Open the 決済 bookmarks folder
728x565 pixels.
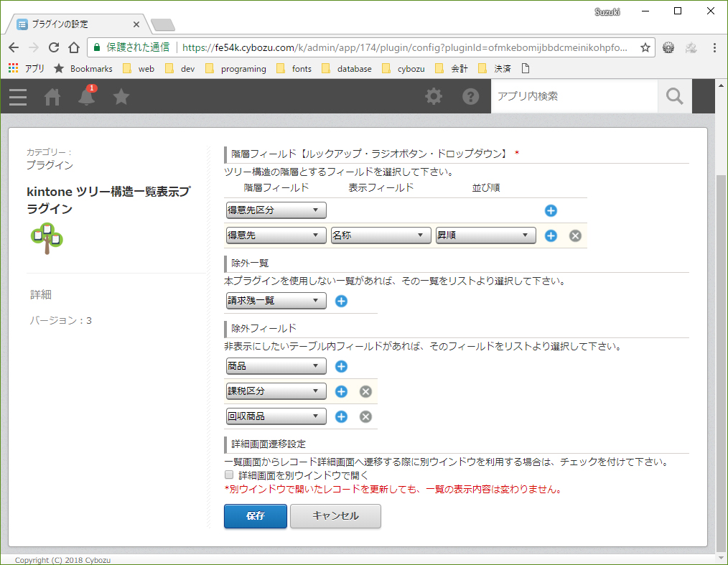pos(495,69)
